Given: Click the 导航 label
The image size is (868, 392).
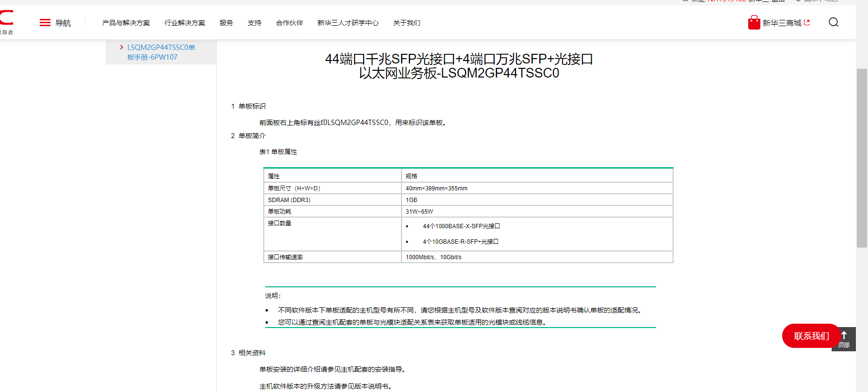Looking at the screenshot, I should pyautogui.click(x=63, y=23).
